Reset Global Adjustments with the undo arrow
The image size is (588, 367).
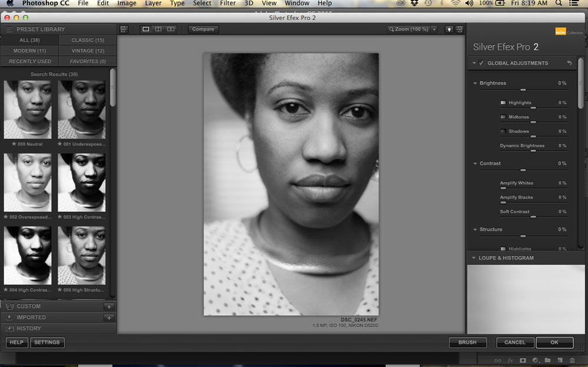[569, 63]
